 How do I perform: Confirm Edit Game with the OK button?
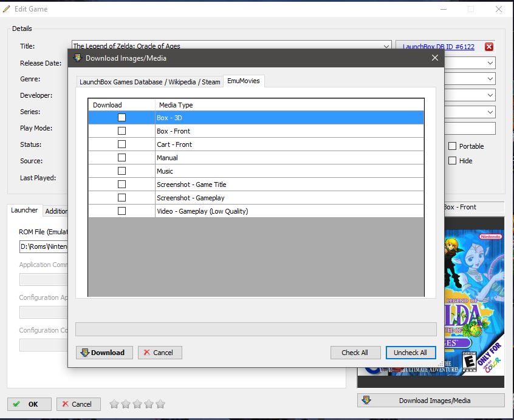(x=29, y=404)
